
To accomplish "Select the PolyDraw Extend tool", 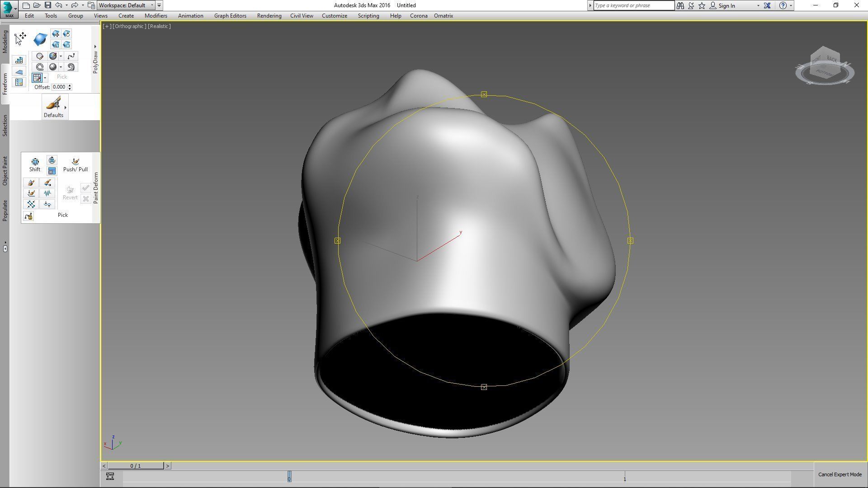I will (x=19, y=71).
